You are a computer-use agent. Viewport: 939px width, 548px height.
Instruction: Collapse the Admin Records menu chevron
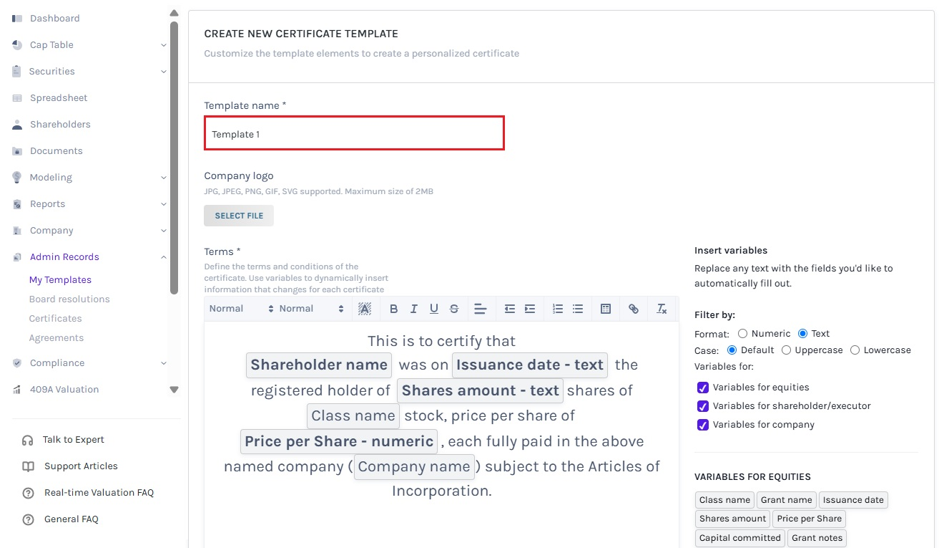(x=163, y=257)
